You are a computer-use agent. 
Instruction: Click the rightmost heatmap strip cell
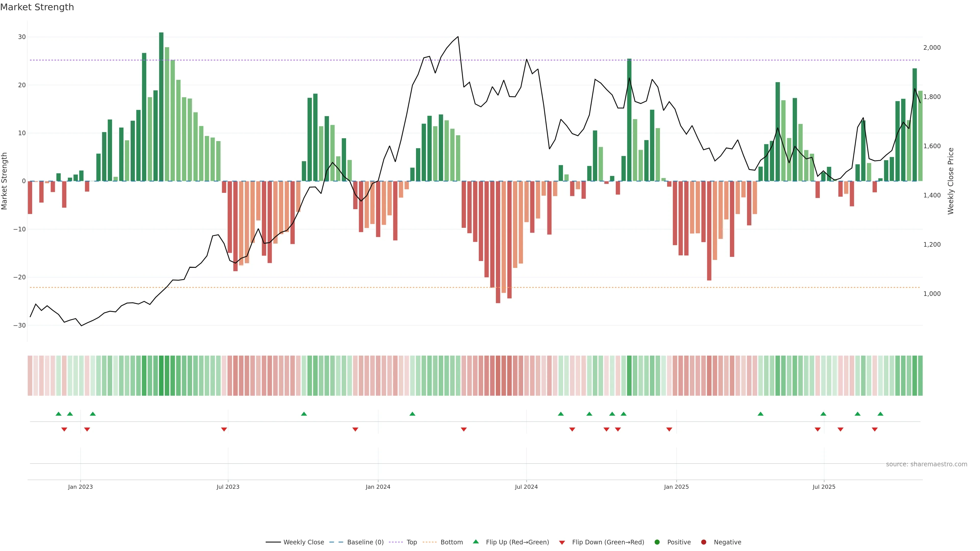(x=920, y=376)
